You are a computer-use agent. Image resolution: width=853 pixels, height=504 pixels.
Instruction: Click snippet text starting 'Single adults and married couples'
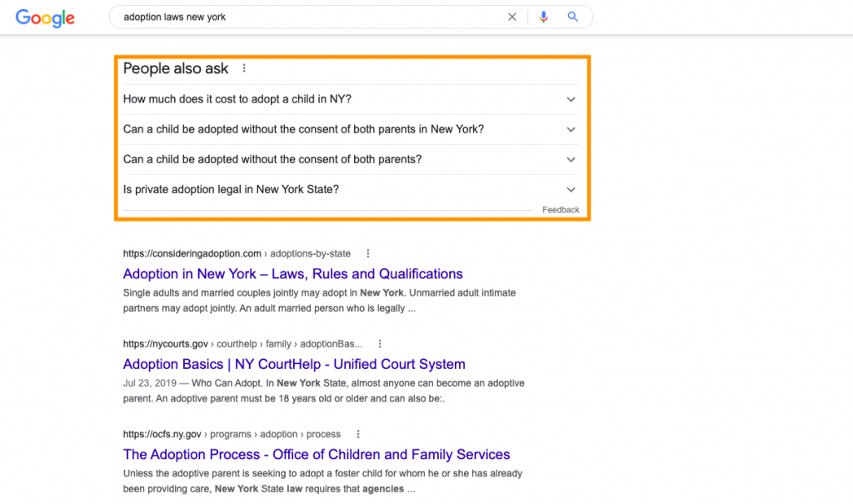click(319, 301)
